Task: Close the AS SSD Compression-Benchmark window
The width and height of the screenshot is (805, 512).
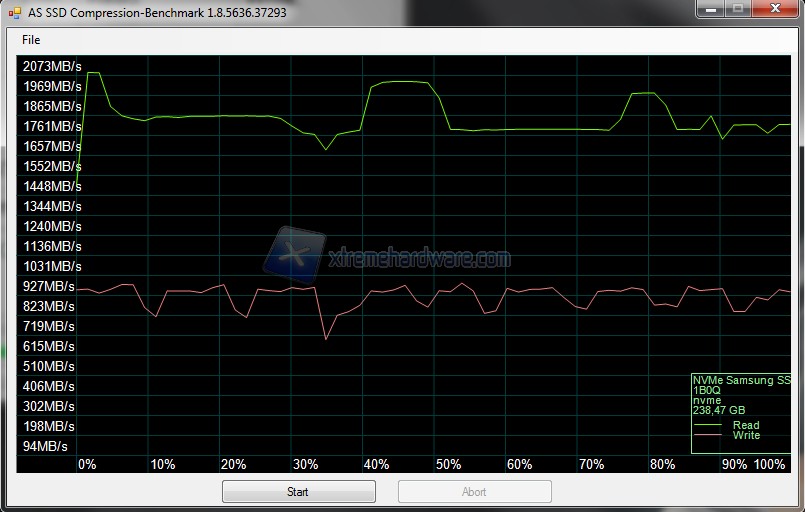Action: tap(775, 9)
